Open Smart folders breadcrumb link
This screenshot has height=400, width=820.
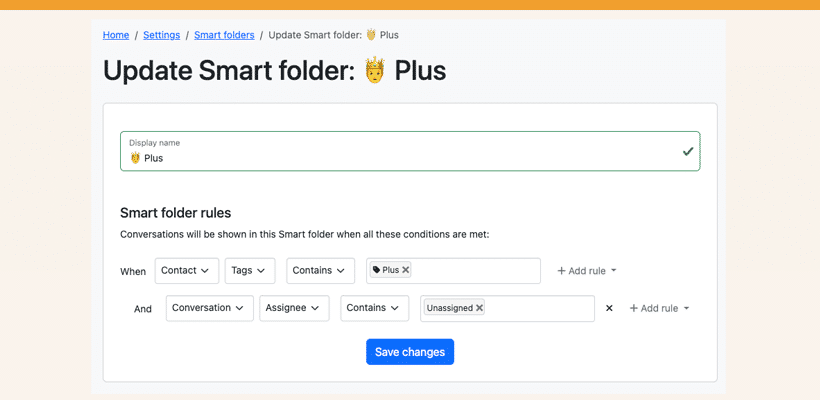coord(224,35)
